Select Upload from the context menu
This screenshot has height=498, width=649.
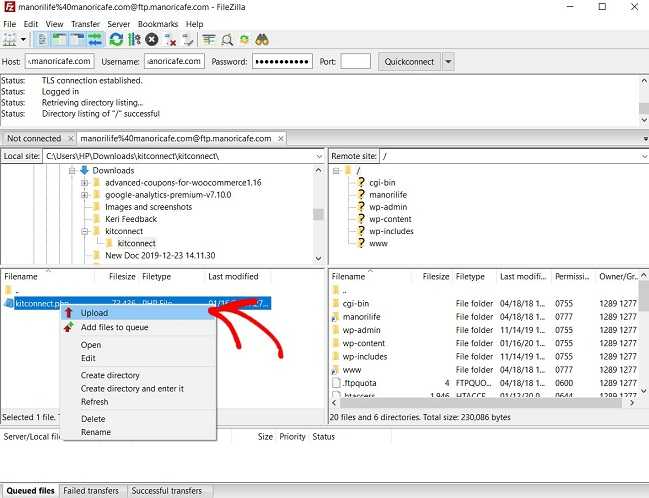[95, 313]
